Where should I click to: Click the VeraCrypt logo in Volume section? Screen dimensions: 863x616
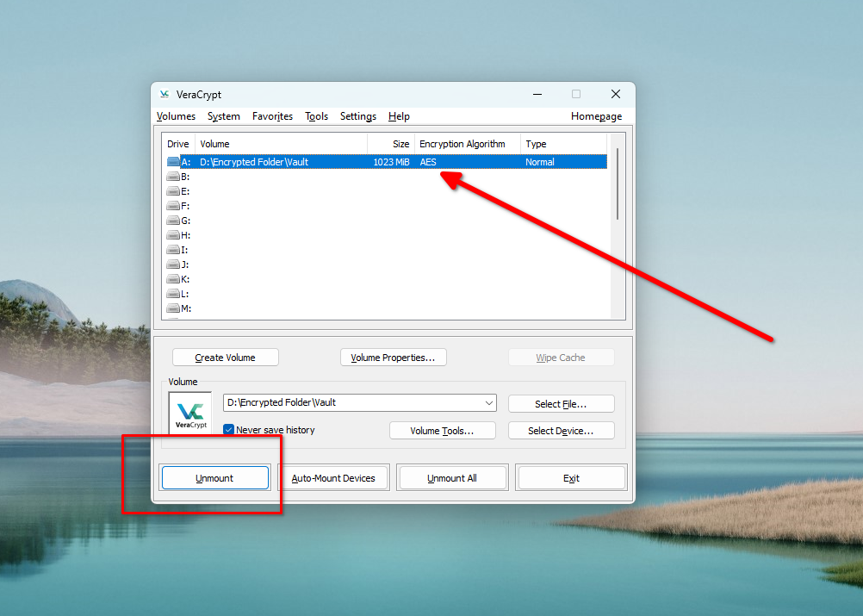[x=190, y=414]
